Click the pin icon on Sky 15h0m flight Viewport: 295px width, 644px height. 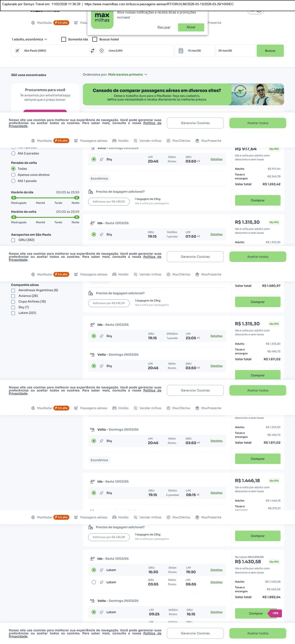coord(102,493)
